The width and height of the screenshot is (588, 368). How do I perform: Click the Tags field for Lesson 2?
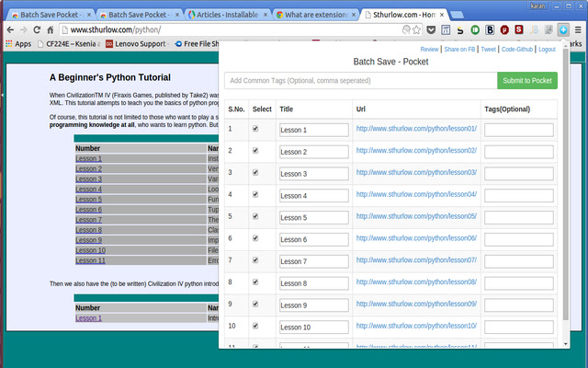point(518,152)
